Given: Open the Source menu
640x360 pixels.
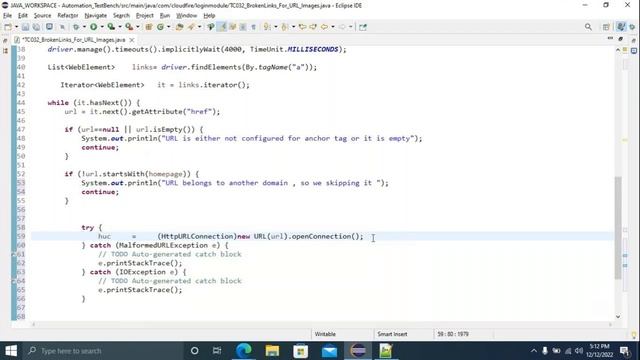Looking at the screenshot, I should point(42,16).
